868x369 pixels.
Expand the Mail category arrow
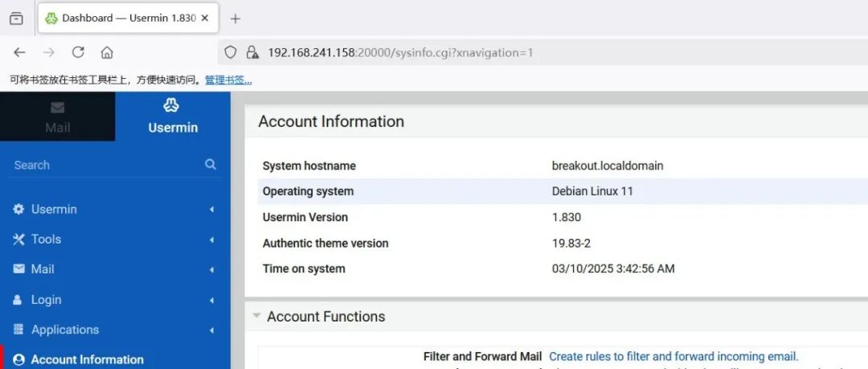point(211,270)
